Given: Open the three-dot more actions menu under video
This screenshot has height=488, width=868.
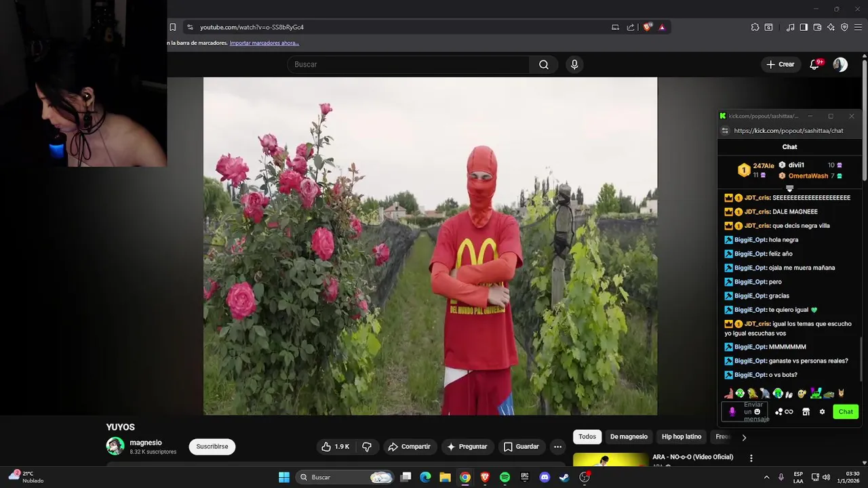Looking at the screenshot, I should (557, 447).
